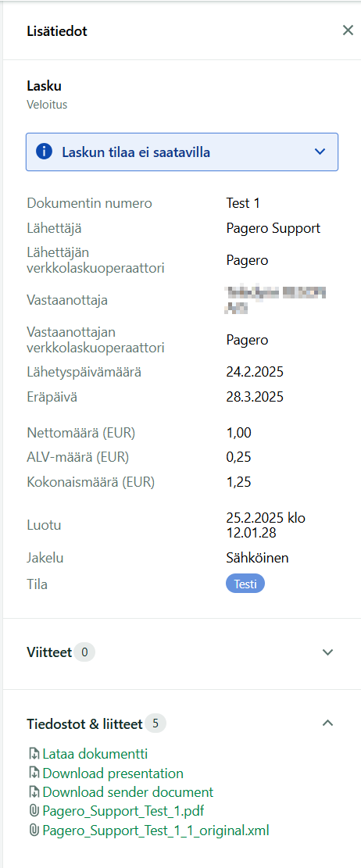Click paperclip icon beside Pagero_Support_Test_1.pdf
This screenshot has width=361, height=868.
34,811
